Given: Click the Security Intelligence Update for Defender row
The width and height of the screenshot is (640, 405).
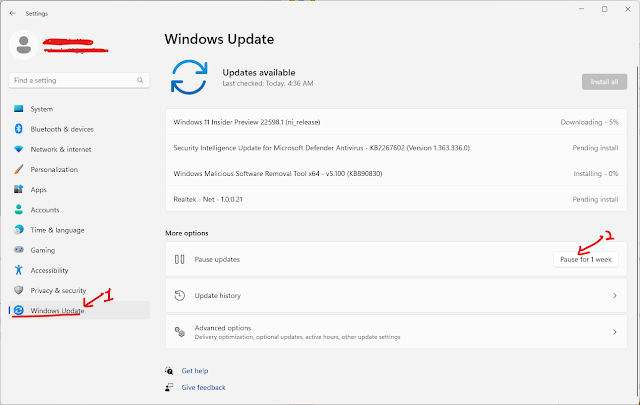Looking at the screenshot, I should tap(396, 148).
